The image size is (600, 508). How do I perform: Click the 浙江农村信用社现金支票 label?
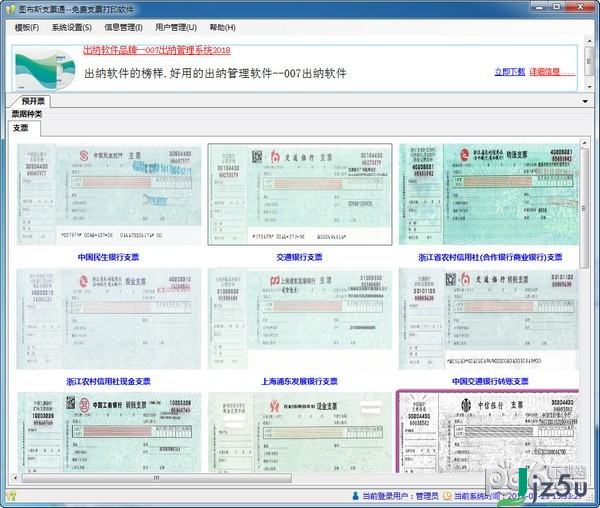point(108,381)
